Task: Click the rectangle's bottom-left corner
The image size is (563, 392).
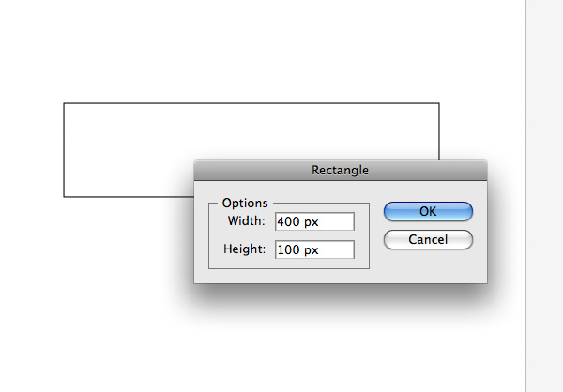Action: [x=64, y=197]
